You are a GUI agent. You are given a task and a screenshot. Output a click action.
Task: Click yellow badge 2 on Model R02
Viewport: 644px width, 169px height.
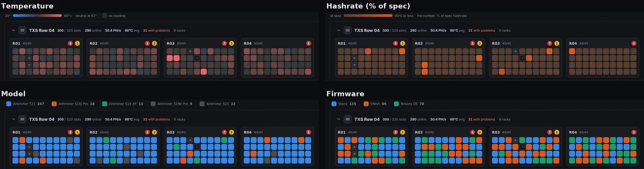click(x=154, y=132)
